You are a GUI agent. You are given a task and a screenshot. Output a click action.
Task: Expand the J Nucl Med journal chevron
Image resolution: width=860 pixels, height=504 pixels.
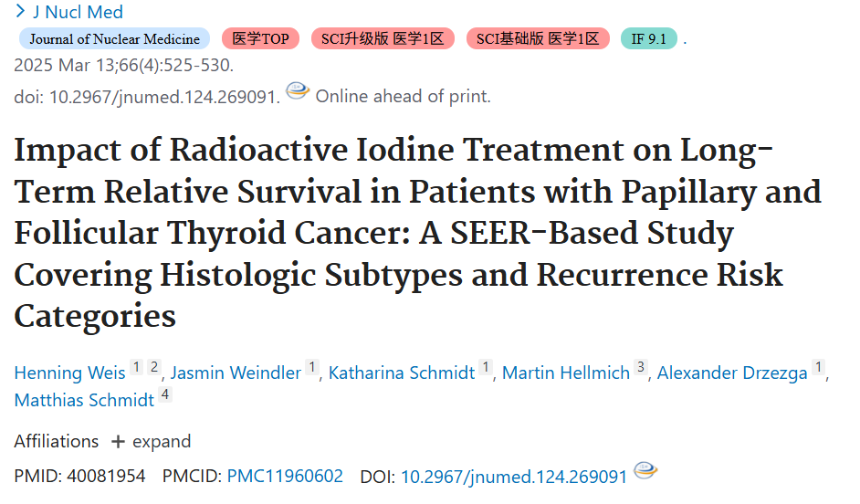pos(20,11)
